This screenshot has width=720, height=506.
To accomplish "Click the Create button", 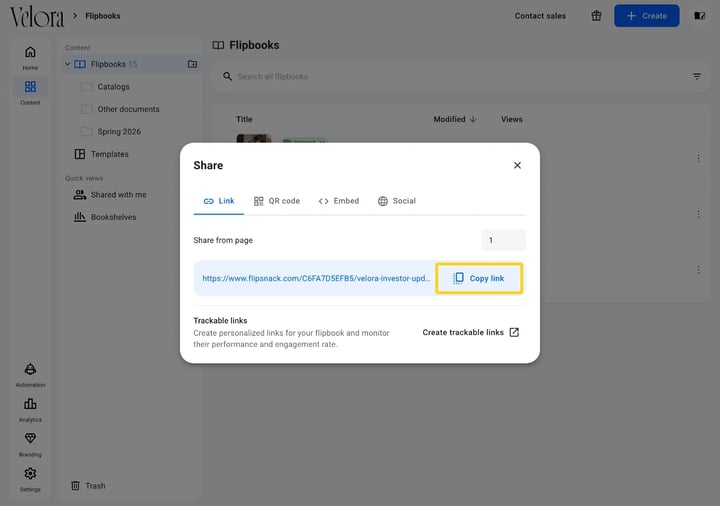I will click(647, 16).
